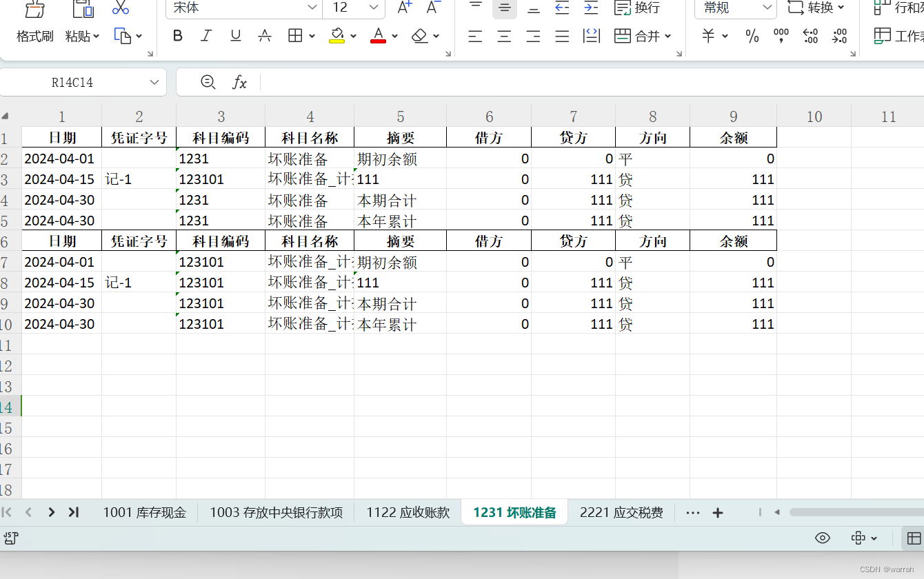Add a new sheet with plus icon
924x579 pixels.
(718, 513)
